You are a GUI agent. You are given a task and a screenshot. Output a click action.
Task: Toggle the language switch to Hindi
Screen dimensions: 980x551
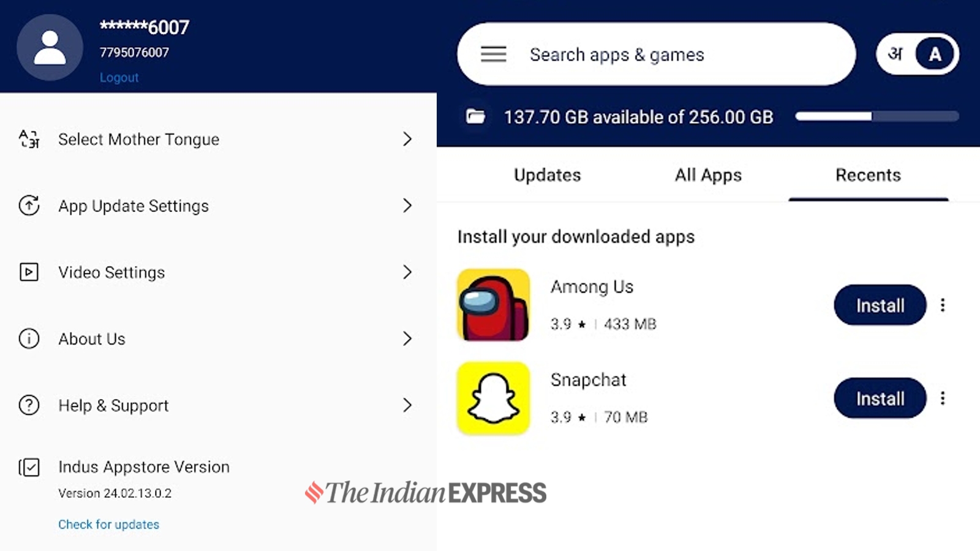896,54
